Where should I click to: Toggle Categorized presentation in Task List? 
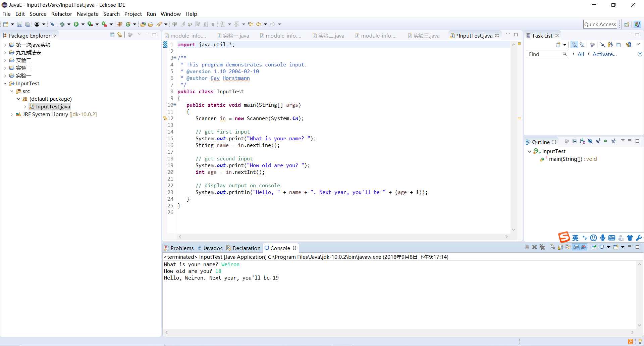[574, 45]
